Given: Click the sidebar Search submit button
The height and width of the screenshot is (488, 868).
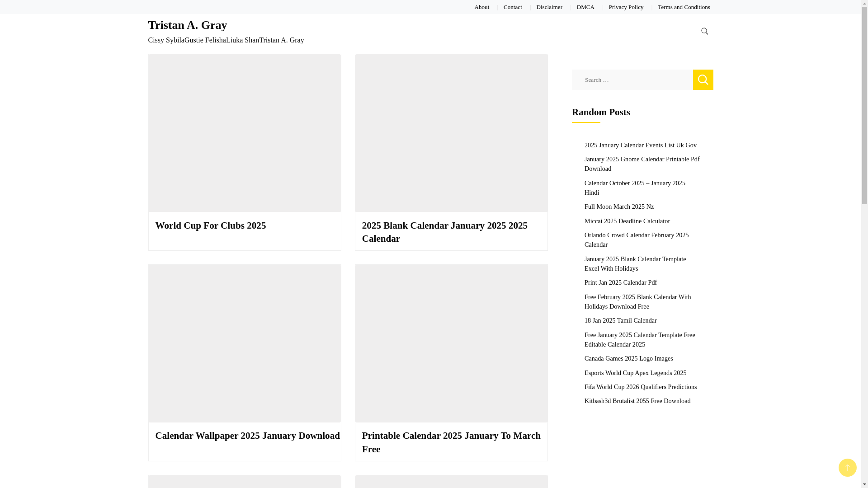Looking at the screenshot, I should point(703,80).
